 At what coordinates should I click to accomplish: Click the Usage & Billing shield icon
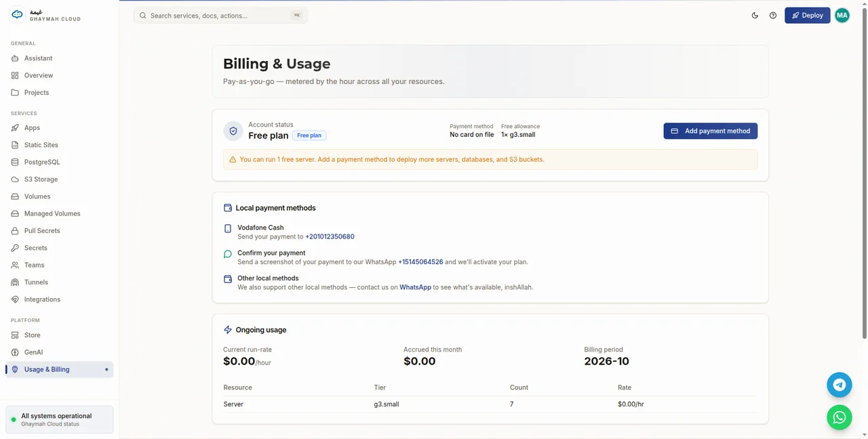pyautogui.click(x=15, y=369)
